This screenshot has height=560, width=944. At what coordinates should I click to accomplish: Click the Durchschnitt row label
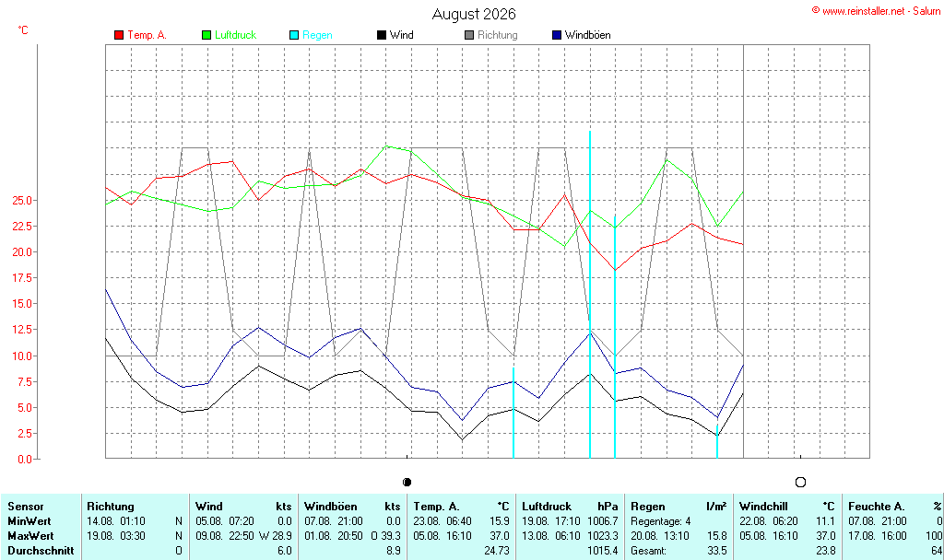point(41,551)
